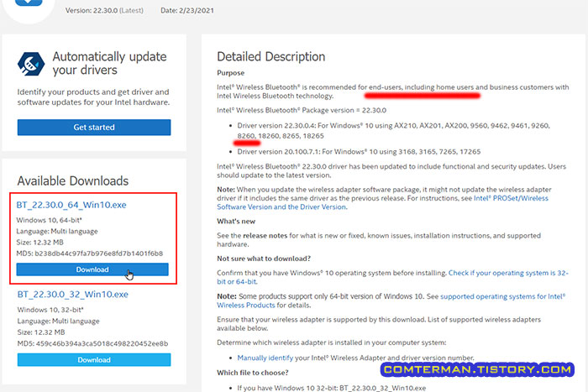Click the release notes link
Screen dimensions: 588x392
[x=265, y=236]
